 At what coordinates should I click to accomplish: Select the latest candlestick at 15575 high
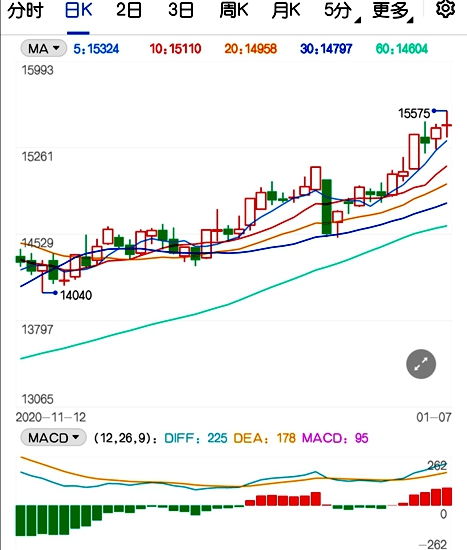coord(447,125)
